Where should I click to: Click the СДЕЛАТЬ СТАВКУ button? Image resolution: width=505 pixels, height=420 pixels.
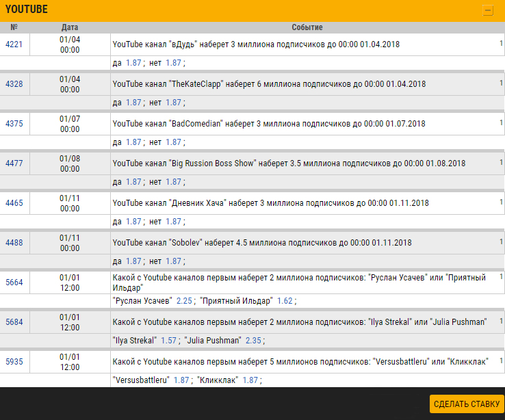pos(467,404)
